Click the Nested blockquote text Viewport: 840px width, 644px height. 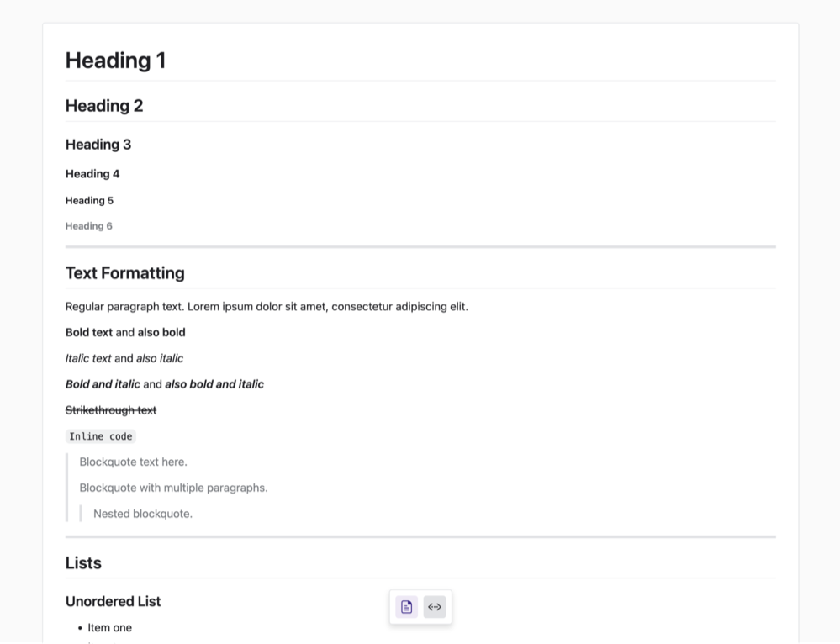143,515
